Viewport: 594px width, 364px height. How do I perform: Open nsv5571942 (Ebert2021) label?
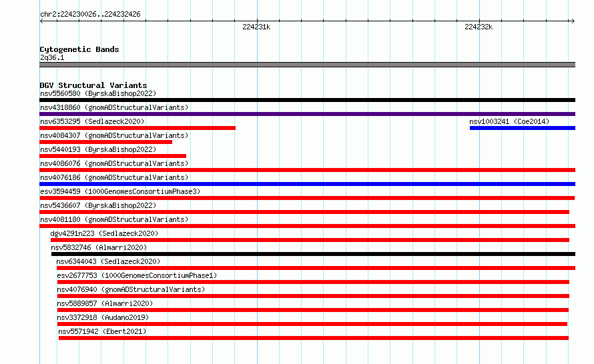pos(102,331)
